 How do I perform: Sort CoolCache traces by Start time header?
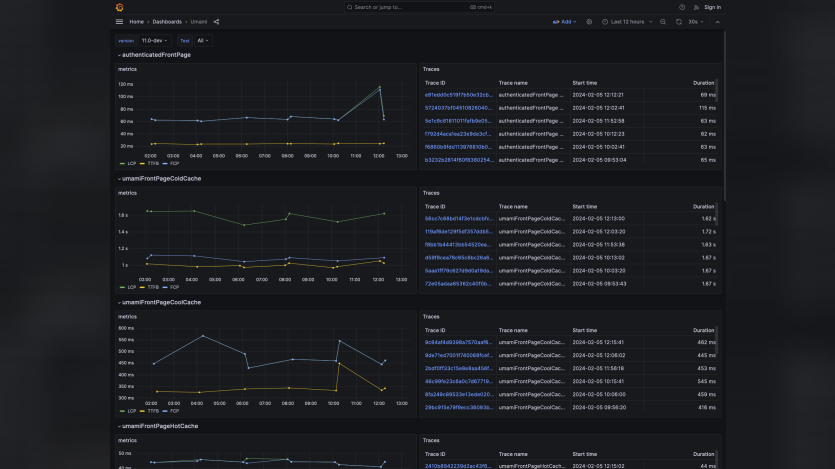[585, 331]
